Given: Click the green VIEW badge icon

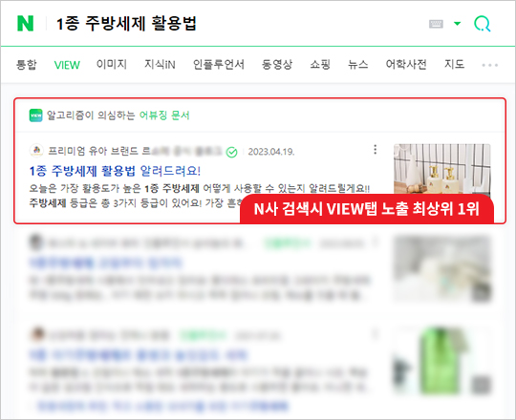Looking at the screenshot, I should point(35,115).
